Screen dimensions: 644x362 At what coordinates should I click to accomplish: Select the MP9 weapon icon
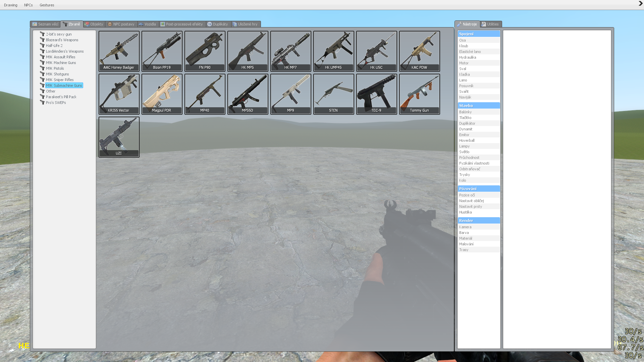coord(291,94)
